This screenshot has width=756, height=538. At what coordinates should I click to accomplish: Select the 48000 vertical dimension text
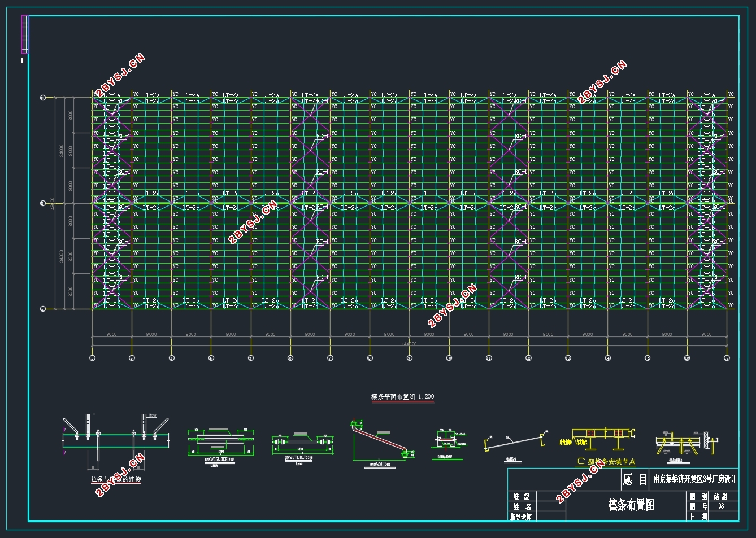pyautogui.click(x=53, y=203)
